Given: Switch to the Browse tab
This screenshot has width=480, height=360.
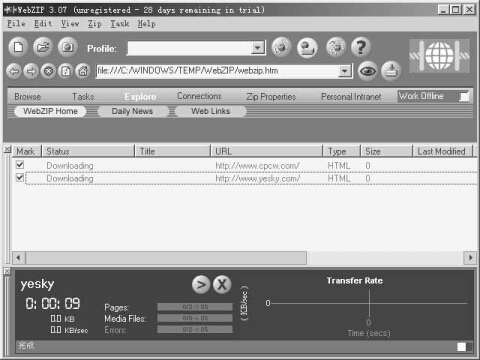Looking at the screenshot, I should [28, 97].
